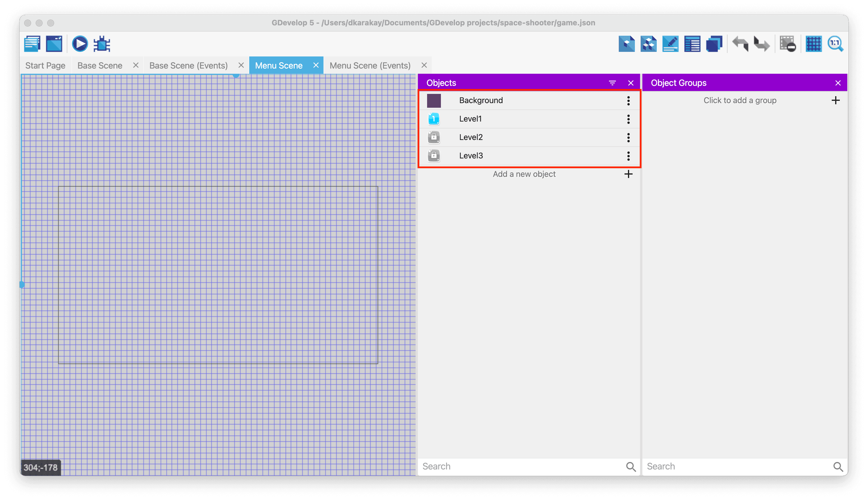Switch to the Base Scene (Events) tab

click(188, 66)
